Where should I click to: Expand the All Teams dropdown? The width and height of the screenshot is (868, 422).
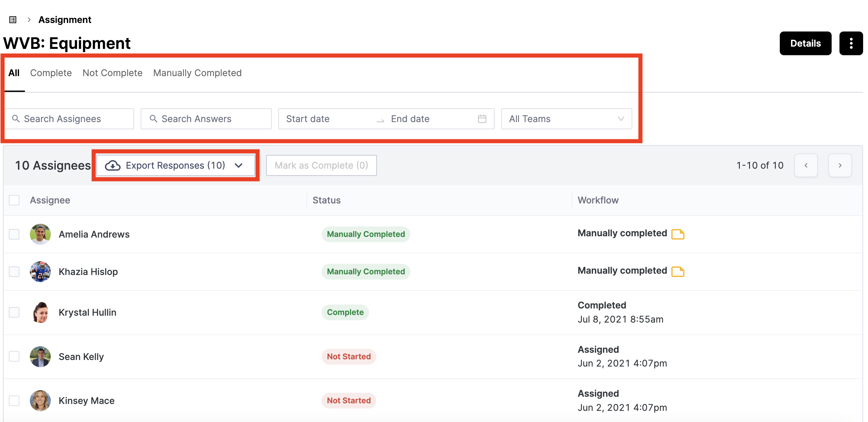click(566, 119)
